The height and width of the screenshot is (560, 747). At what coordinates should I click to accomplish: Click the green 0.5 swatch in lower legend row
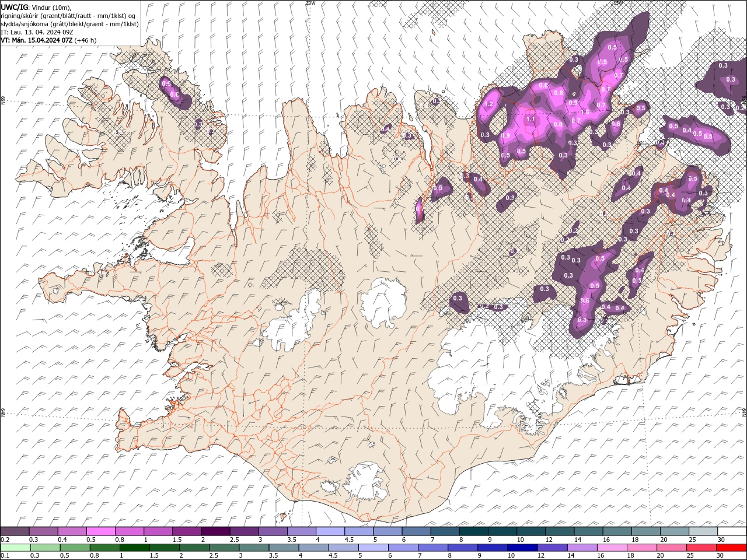click(75, 547)
